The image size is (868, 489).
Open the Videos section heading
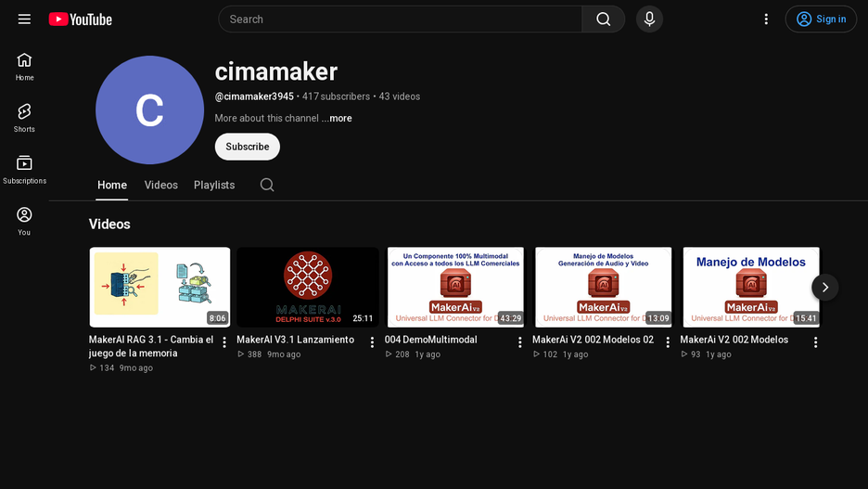point(109,225)
